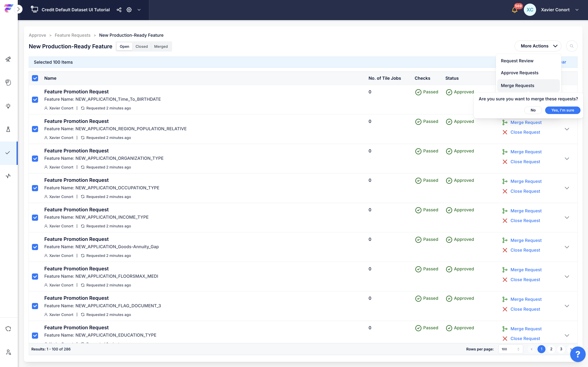Open the share icon in header

[119, 10]
